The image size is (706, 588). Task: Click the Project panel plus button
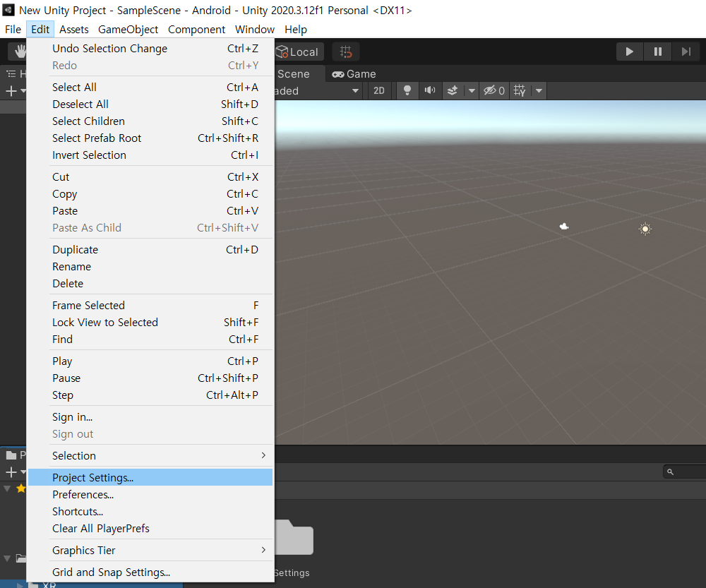click(x=11, y=472)
